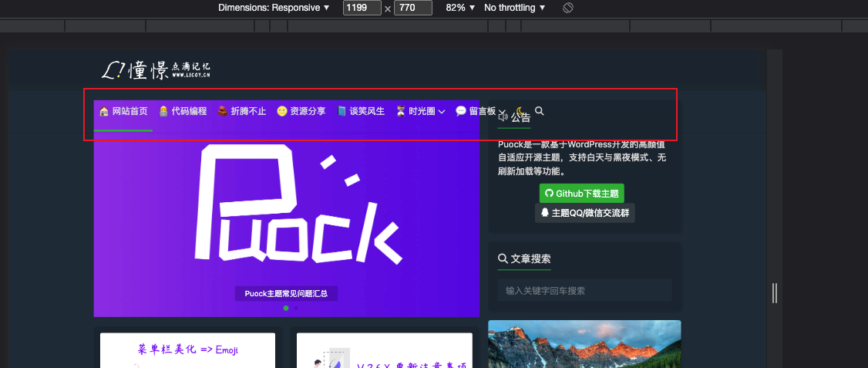Screen dimensions: 868x368
Task: Click the 文章搜索 heading
Action: (524, 258)
